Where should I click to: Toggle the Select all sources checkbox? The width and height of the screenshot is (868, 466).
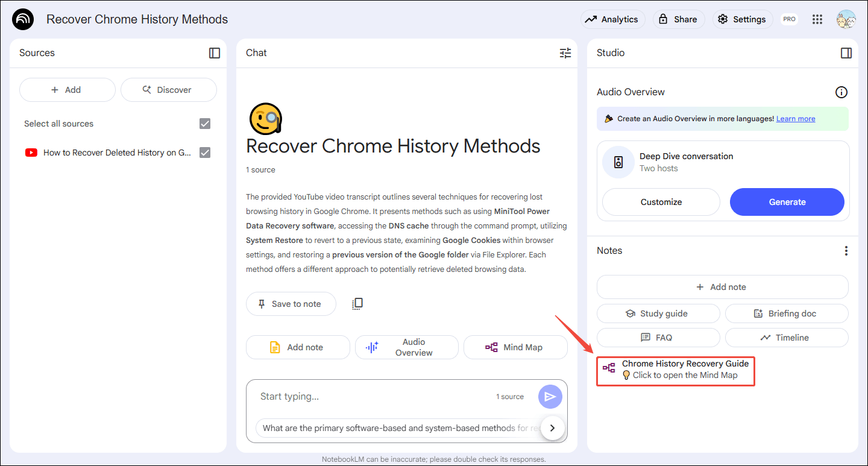[x=205, y=124]
